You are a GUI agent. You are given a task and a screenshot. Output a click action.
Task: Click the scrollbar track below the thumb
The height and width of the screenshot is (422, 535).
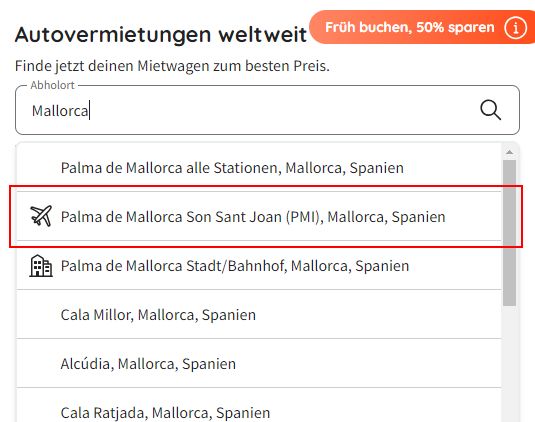tap(509, 363)
